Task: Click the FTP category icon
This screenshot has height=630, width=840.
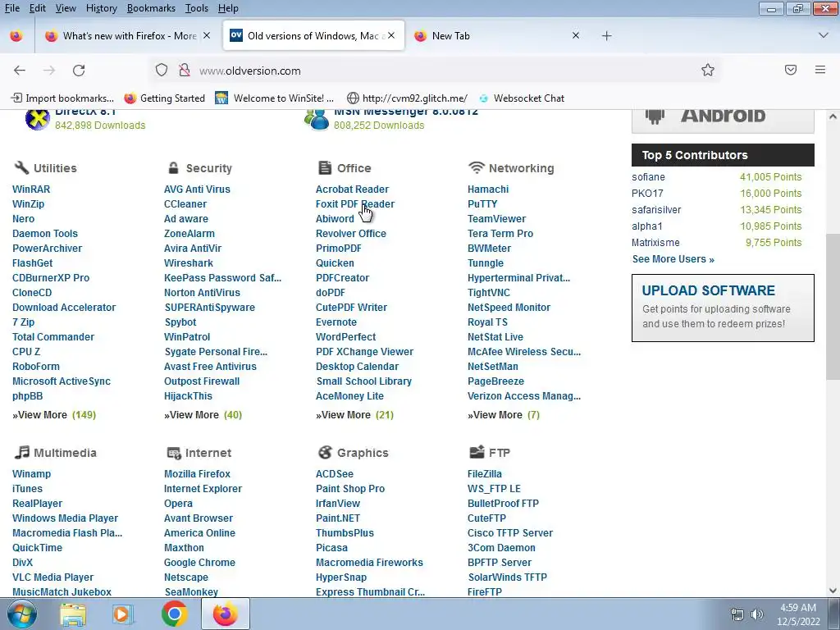Action: pyautogui.click(x=477, y=452)
